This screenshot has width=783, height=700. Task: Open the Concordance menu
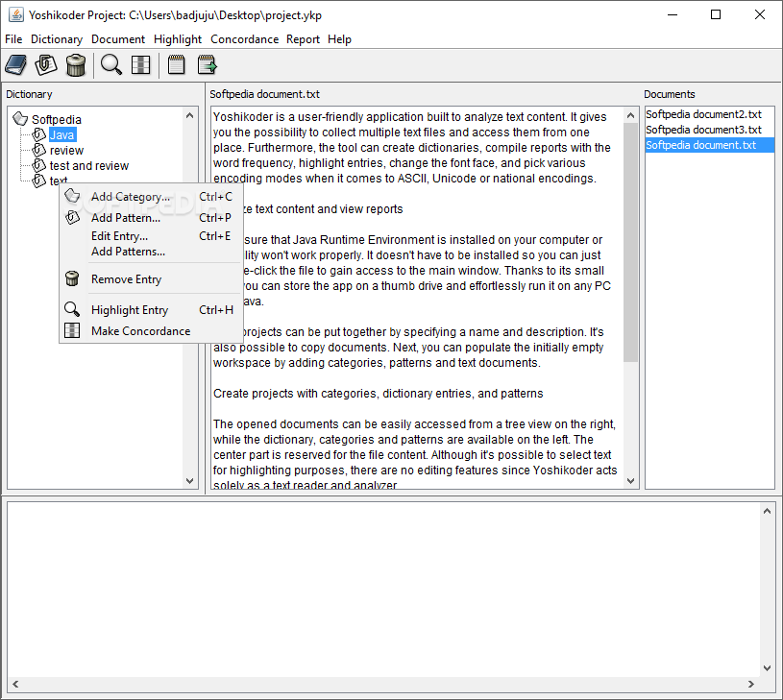coord(245,39)
